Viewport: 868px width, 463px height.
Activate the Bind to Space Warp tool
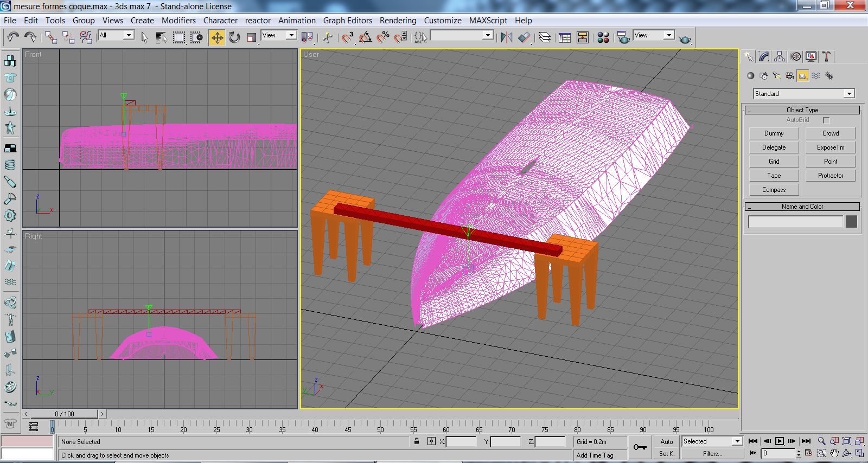click(86, 37)
